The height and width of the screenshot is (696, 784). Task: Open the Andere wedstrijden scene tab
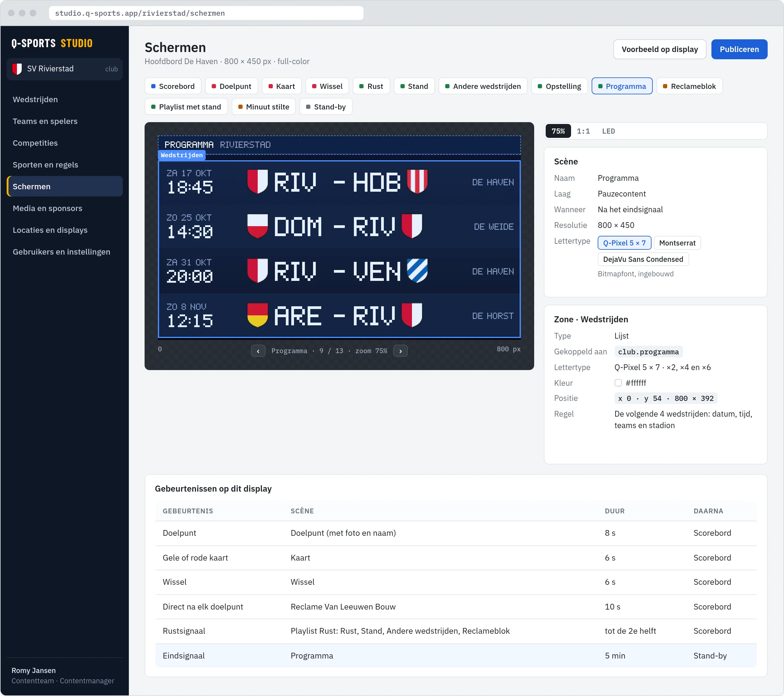pos(482,86)
